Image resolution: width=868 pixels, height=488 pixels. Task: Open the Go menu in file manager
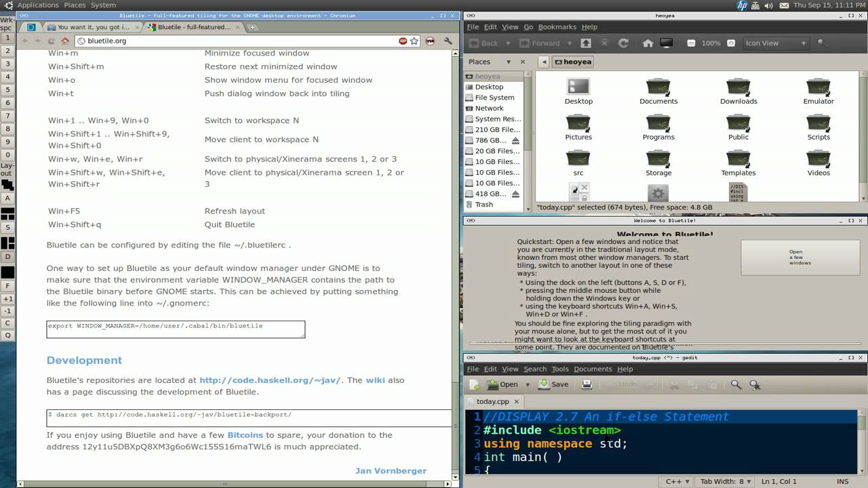pos(528,27)
